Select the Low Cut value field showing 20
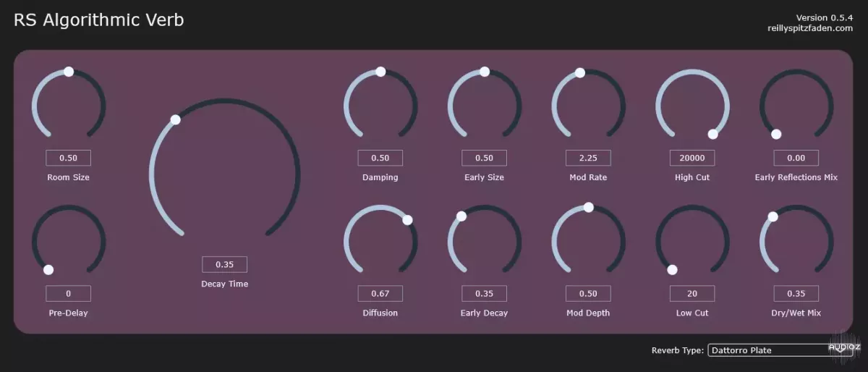868x372 pixels. (x=692, y=294)
